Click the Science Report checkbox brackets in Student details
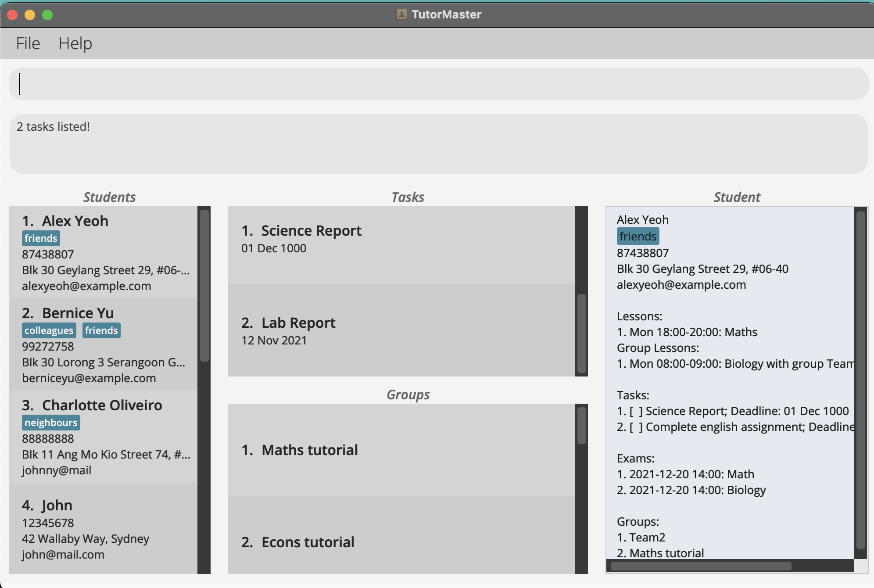Image resolution: width=874 pixels, height=588 pixels. tap(636, 411)
